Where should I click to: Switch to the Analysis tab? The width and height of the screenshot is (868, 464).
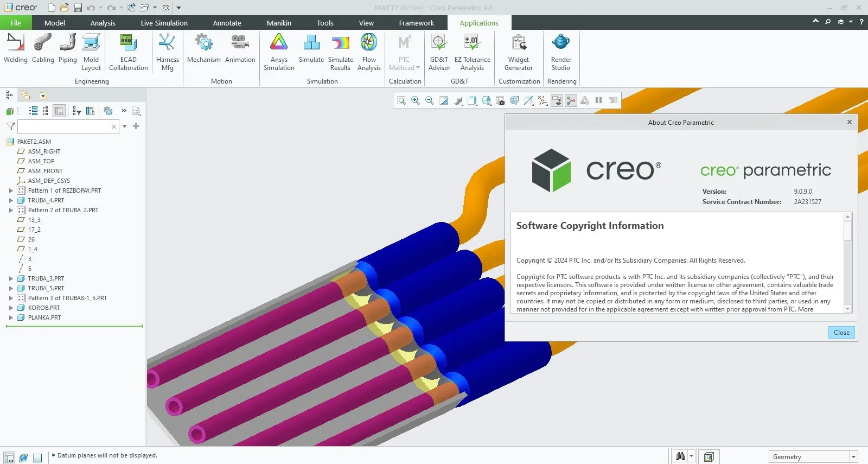(x=103, y=23)
